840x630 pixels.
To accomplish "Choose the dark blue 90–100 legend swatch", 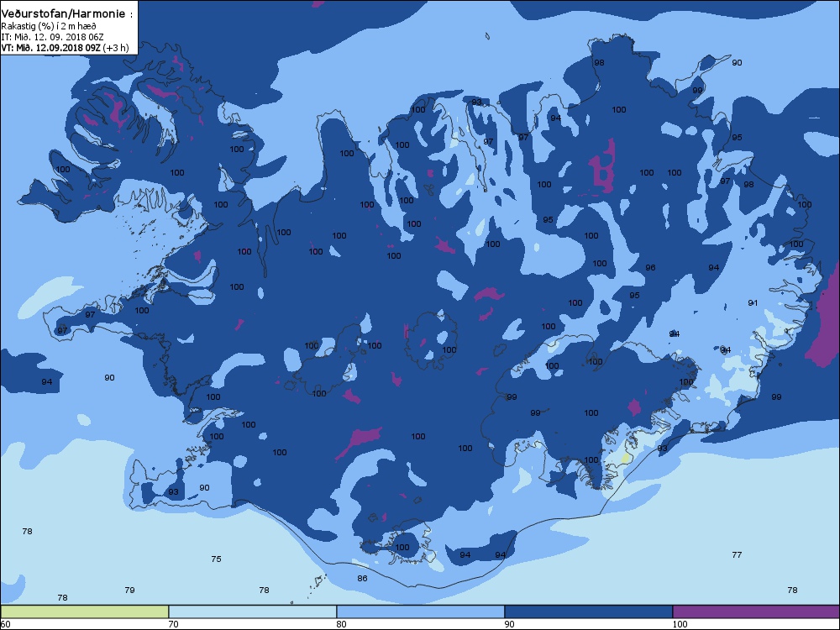I will 588,612.
